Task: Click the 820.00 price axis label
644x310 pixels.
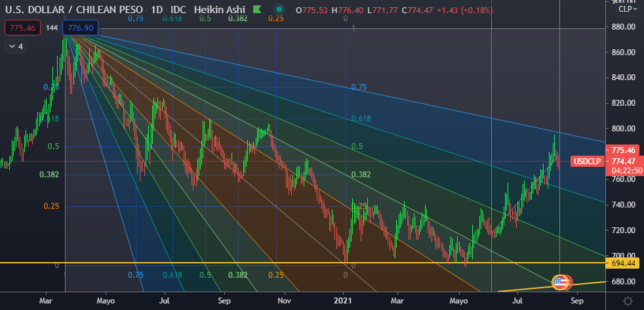Action: point(624,103)
